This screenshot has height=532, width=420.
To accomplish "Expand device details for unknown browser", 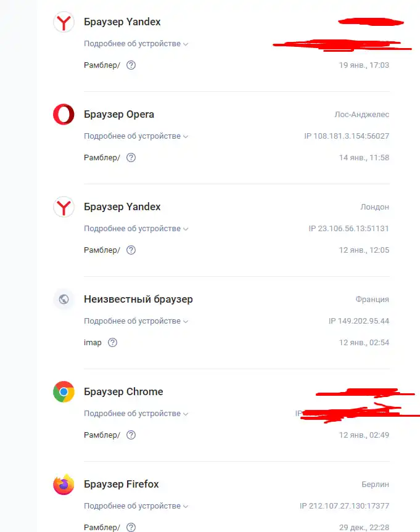I will point(136,321).
